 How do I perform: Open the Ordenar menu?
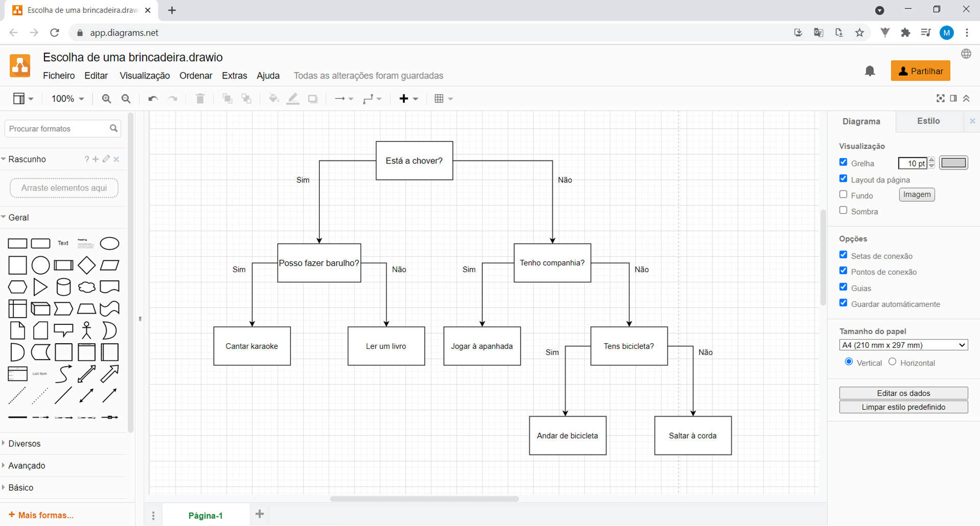(195, 76)
